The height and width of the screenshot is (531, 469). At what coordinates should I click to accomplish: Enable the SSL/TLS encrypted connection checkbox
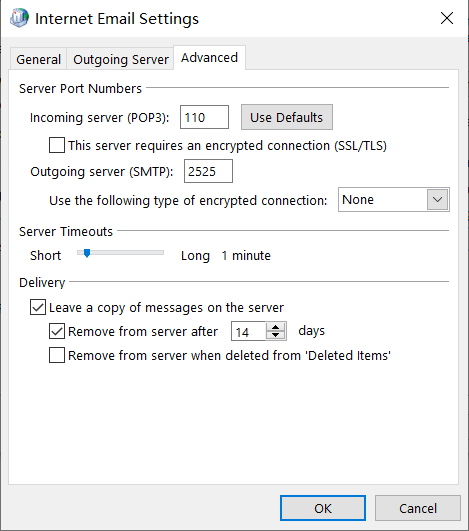[x=57, y=145]
